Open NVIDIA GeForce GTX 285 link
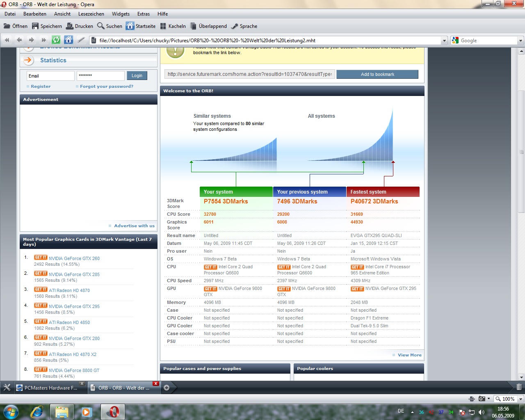 (x=74, y=274)
